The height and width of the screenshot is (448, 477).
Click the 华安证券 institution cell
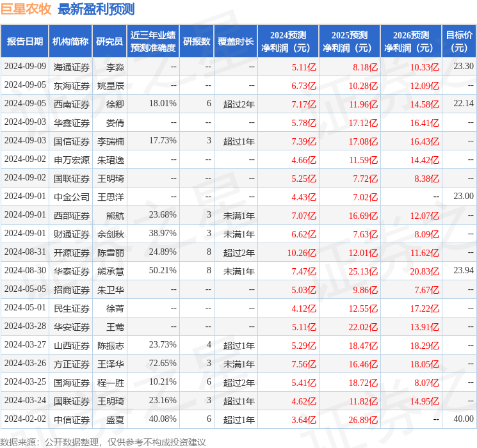[72, 327]
